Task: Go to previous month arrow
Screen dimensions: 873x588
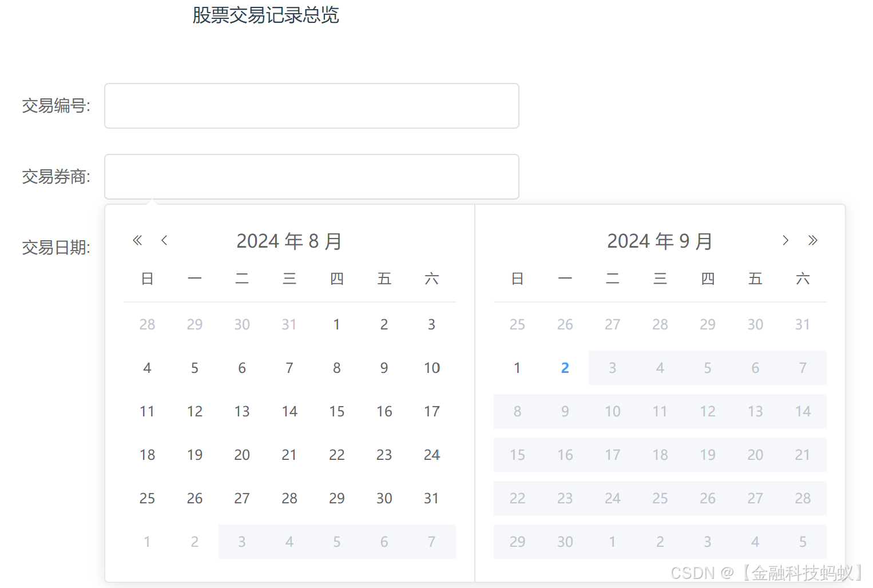Action: (x=164, y=240)
